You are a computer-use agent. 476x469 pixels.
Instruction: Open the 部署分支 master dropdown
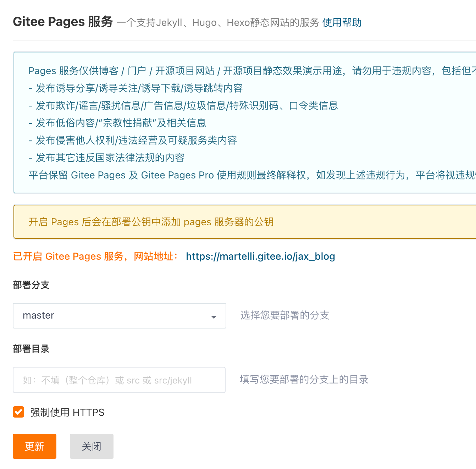point(120,316)
